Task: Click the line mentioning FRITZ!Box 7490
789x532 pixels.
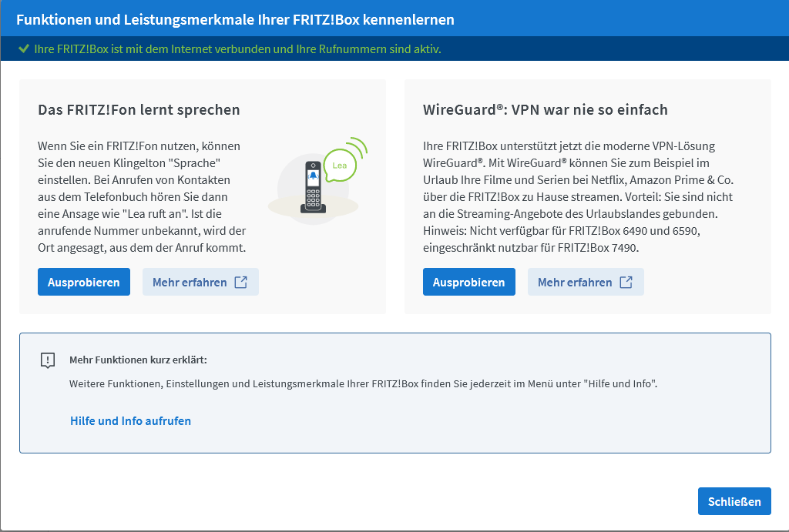Action: click(x=531, y=248)
